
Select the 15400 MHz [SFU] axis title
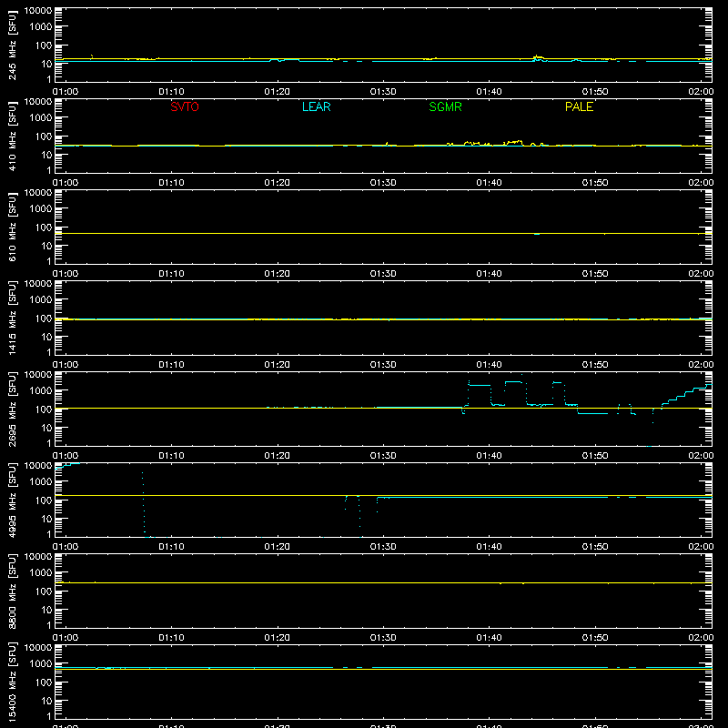point(12,682)
